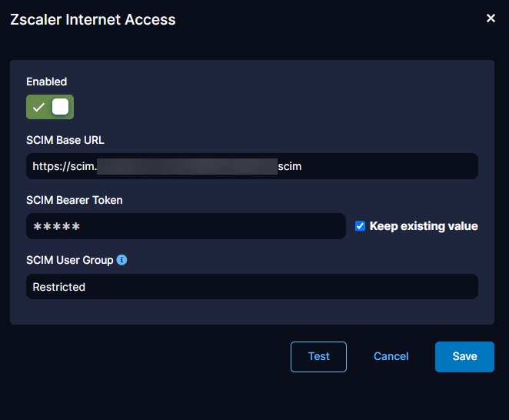Screen dimensions: 509x420
Task: Click the blurred portion of the Base URL
Action: tap(187, 166)
